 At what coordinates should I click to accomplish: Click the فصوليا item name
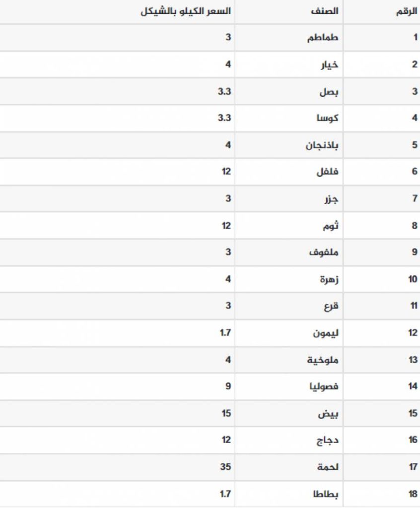click(x=324, y=386)
